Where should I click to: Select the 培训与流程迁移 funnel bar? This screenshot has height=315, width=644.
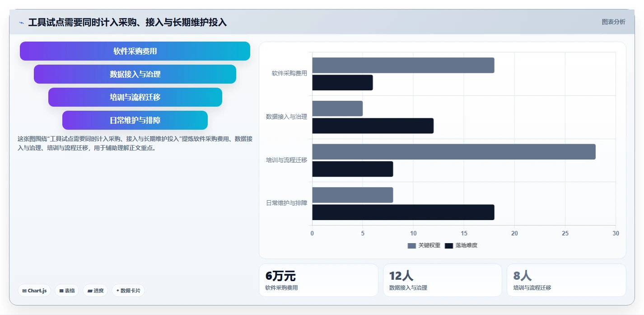135,97
